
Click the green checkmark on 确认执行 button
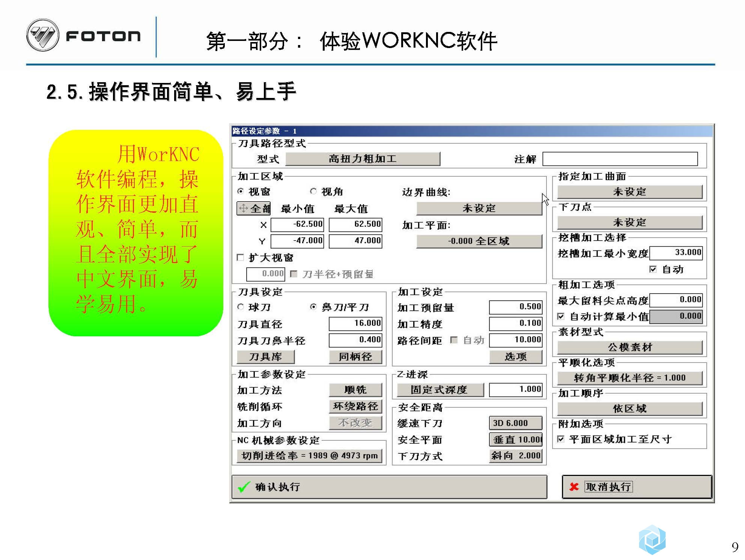pos(244,487)
